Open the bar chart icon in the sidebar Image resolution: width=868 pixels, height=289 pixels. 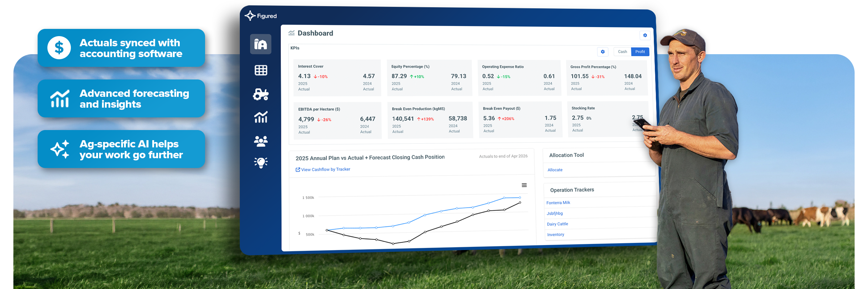[261, 117]
